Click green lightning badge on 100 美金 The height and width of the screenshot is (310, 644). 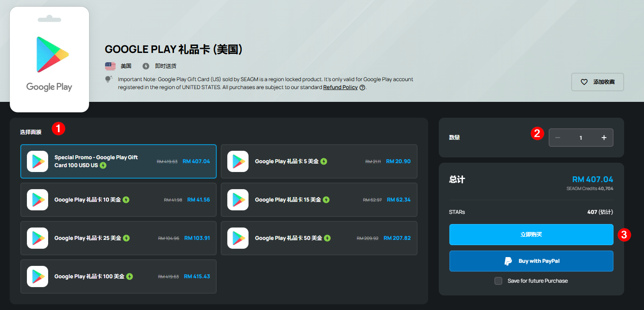pos(129,276)
